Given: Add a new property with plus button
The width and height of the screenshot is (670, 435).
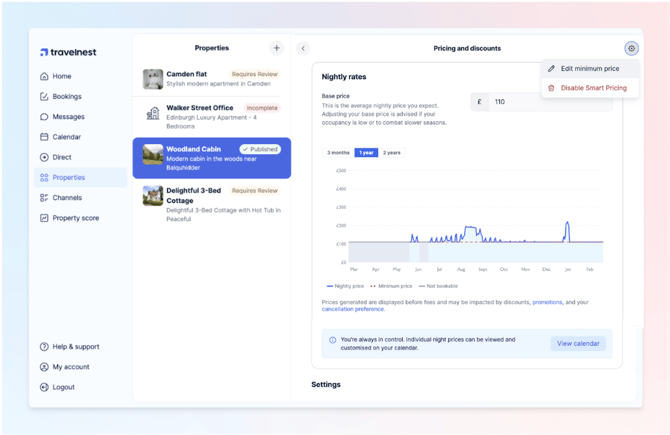Looking at the screenshot, I should (276, 48).
